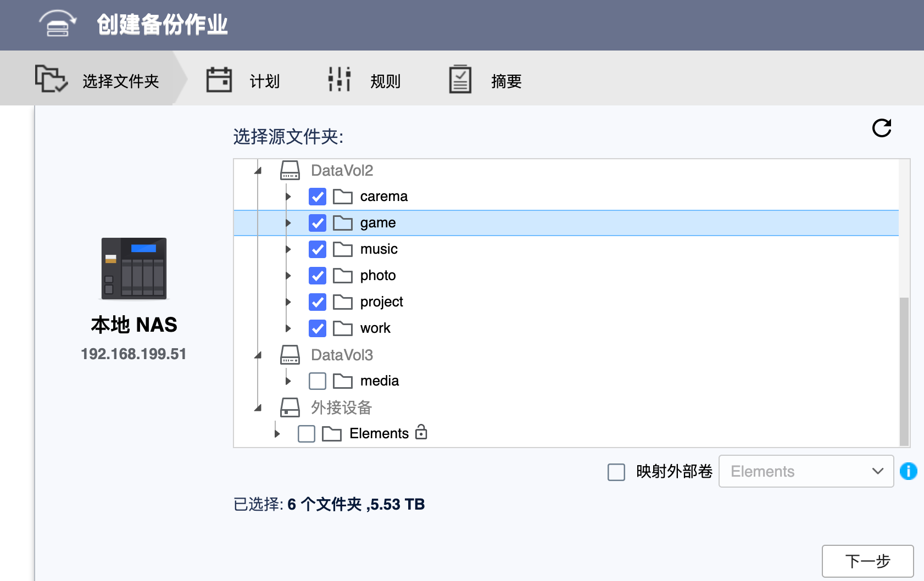
Task: Click the lock icon next to Elements
Action: tap(421, 433)
